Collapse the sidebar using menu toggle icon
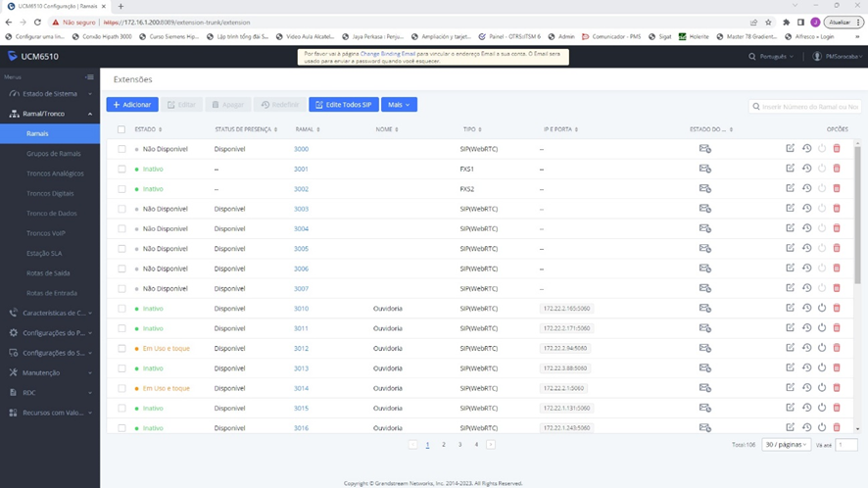 90,76
